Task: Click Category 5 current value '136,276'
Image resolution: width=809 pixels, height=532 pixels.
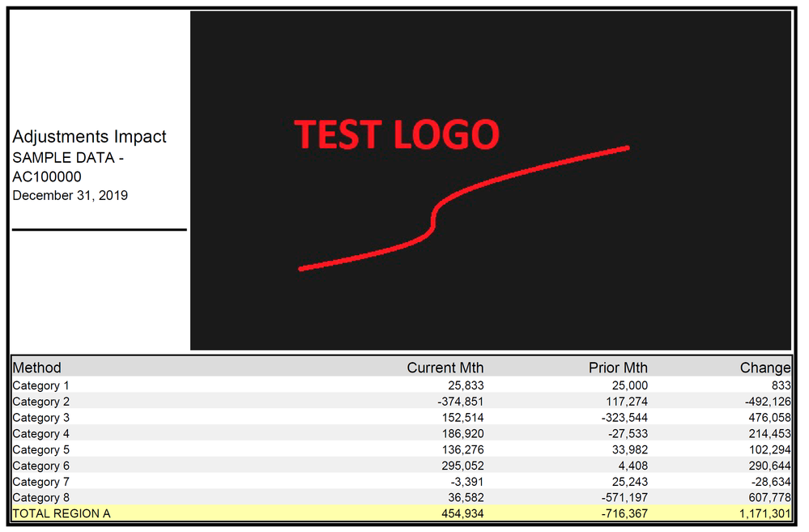Action: [462, 449]
